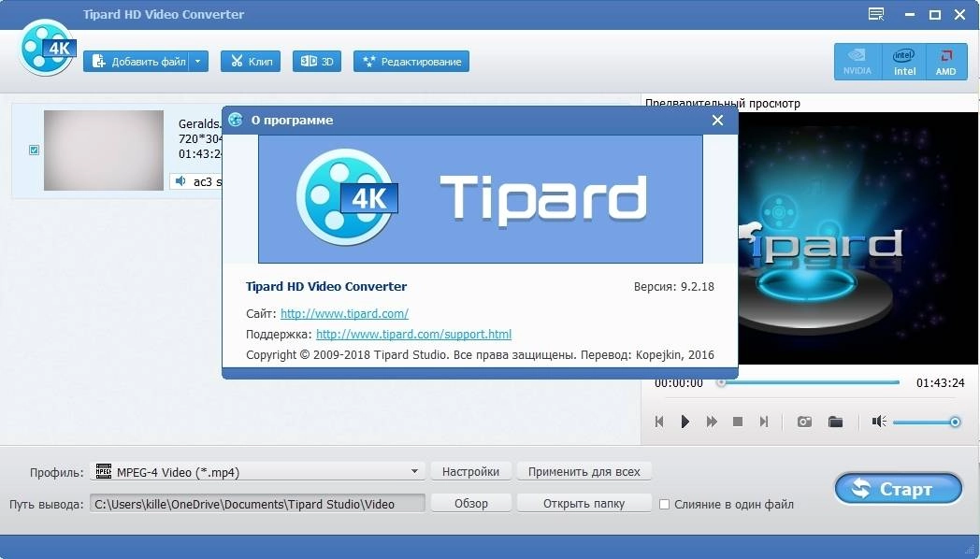Screen dimensions: 980x559
Task: Toggle Intel acceleration icon
Action: point(903,62)
